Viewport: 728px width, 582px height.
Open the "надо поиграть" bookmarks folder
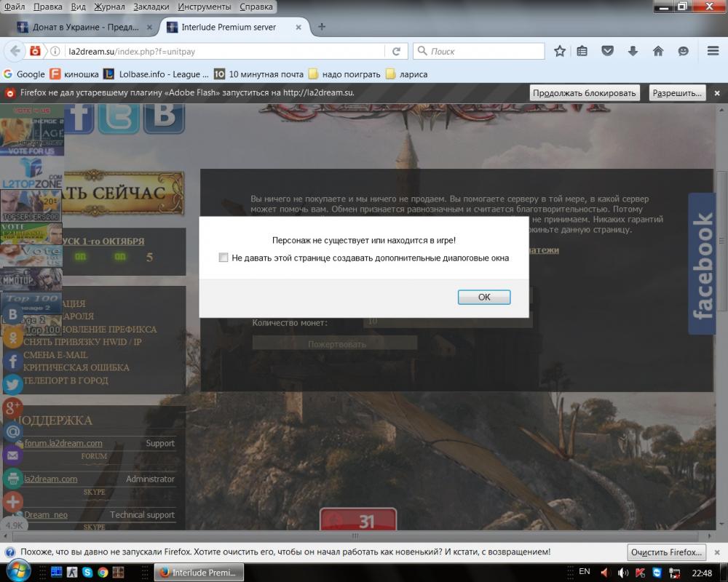click(344, 74)
